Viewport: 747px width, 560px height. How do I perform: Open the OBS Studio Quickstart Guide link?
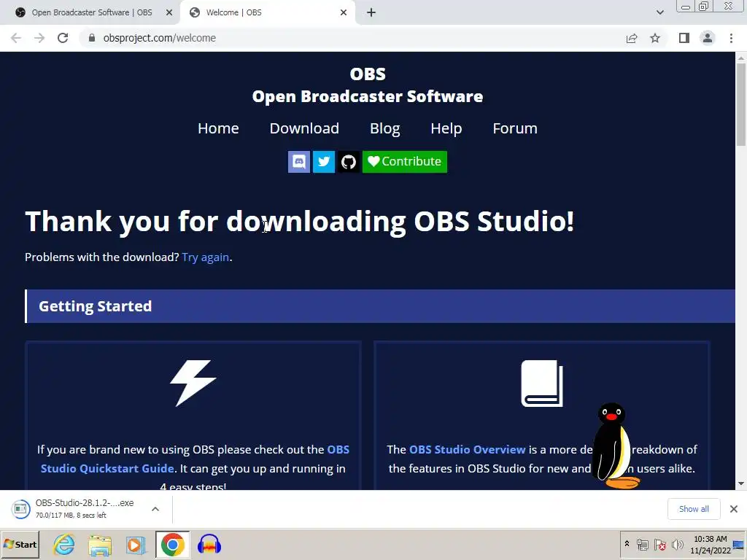195,459
